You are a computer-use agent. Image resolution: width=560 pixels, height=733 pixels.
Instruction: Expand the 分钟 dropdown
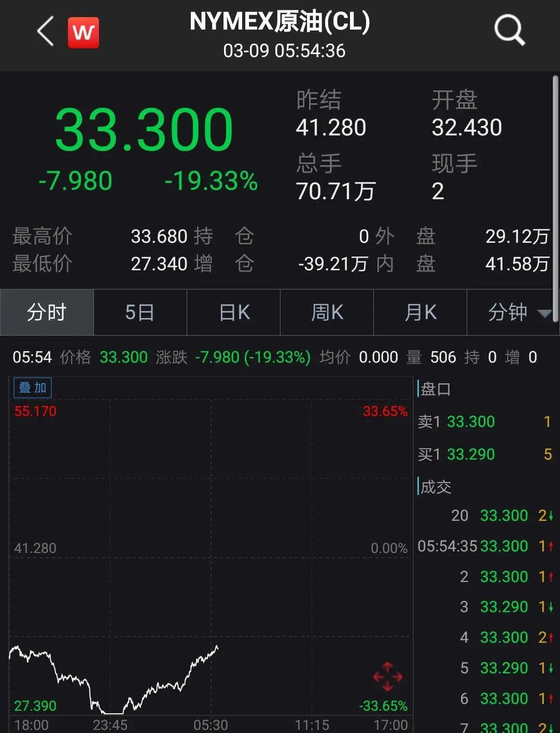[513, 312]
